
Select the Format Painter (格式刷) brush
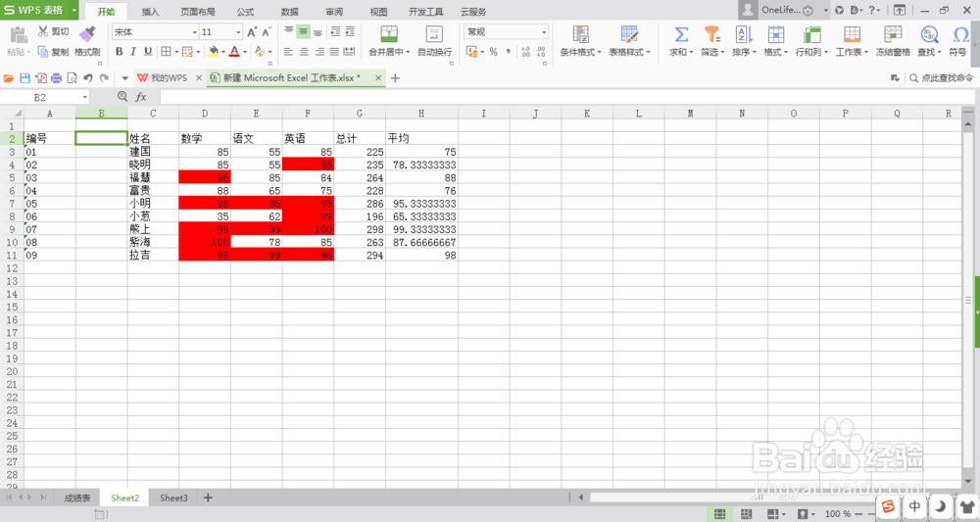(x=87, y=33)
